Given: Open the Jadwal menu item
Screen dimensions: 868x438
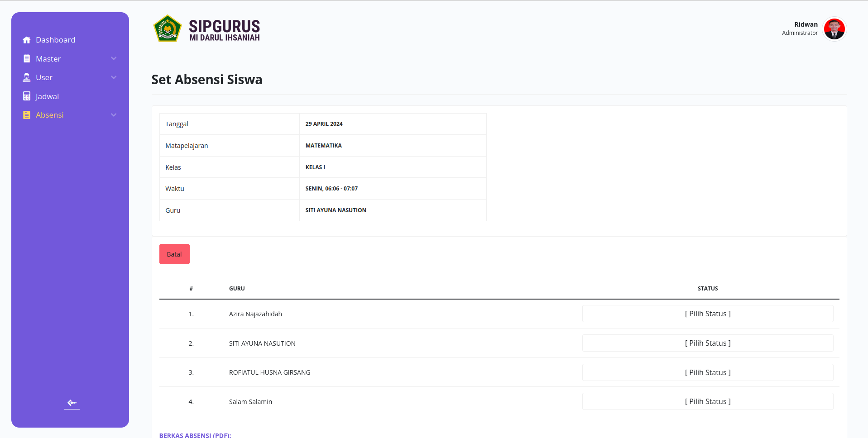Looking at the screenshot, I should tap(47, 96).
